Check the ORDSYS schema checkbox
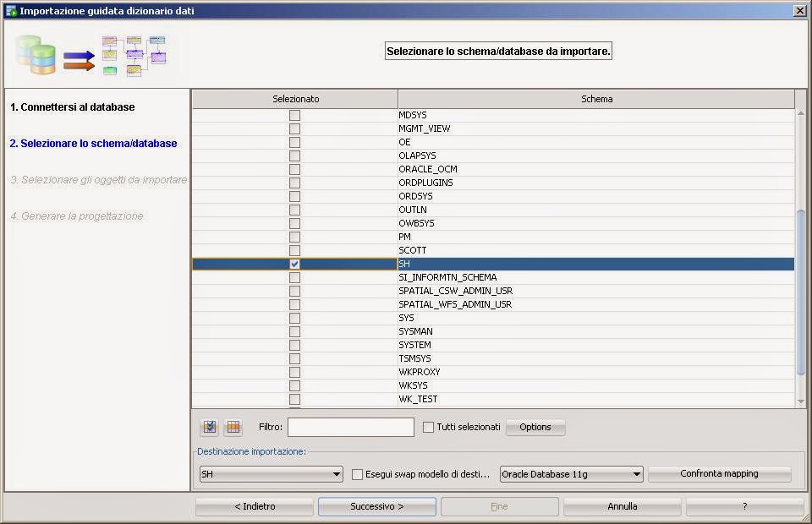812x524 pixels. tap(294, 197)
